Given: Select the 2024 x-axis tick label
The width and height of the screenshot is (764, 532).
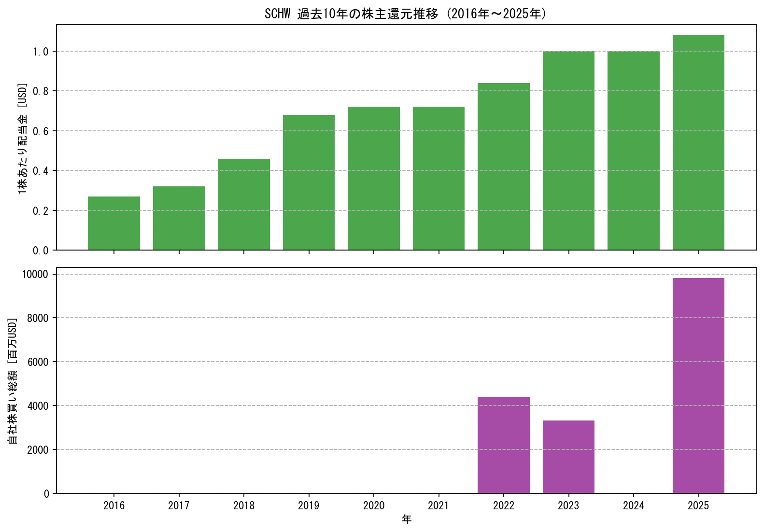Looking at the screenshot, I should (x=634, y=505).
